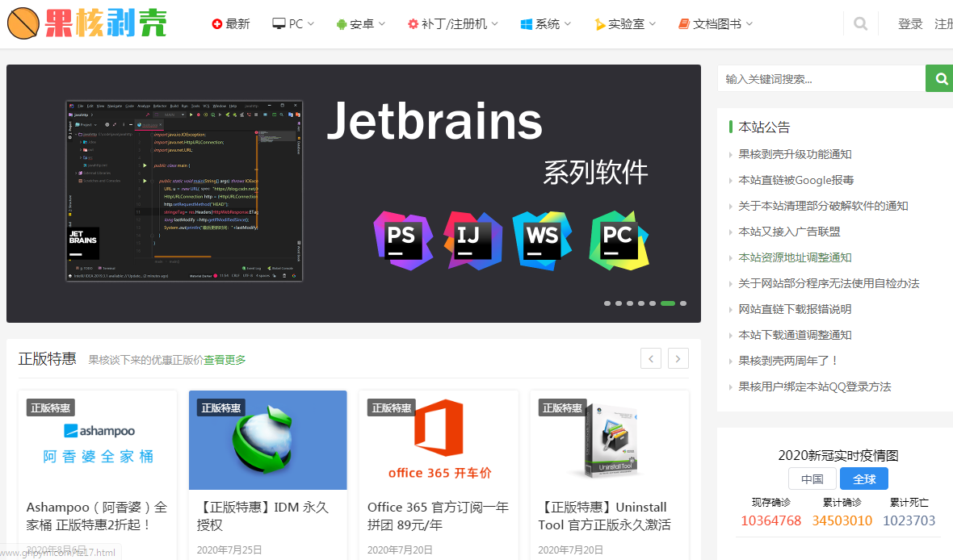The height and width of the screenshot is (560, 953).
Task: Click the 累计死亡 count 1023703
Action: click(909, 520)
